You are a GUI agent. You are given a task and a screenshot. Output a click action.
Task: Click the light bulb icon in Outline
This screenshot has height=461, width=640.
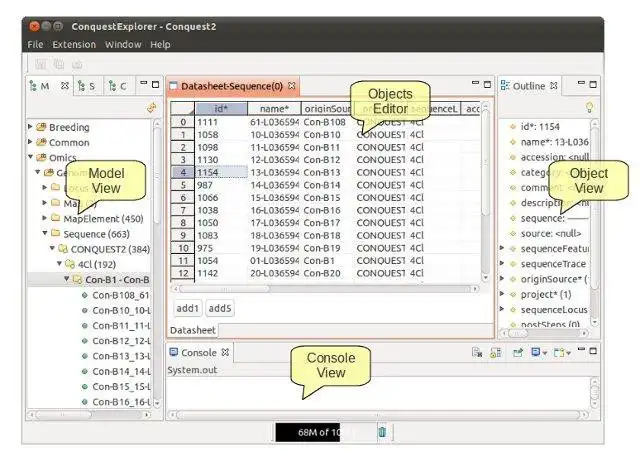[589, 107]
